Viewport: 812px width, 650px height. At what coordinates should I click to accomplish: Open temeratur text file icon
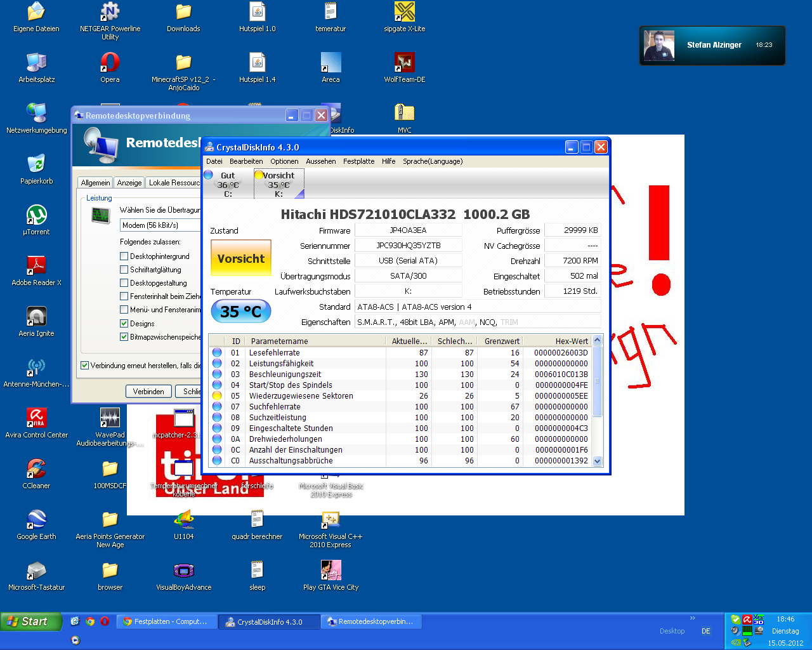[x=331, y=17]
